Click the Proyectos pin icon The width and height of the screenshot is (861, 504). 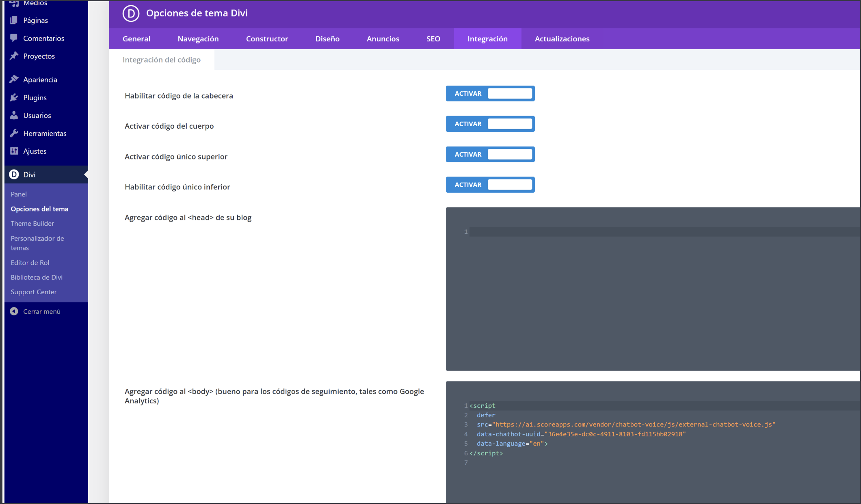tap(14, 56)
